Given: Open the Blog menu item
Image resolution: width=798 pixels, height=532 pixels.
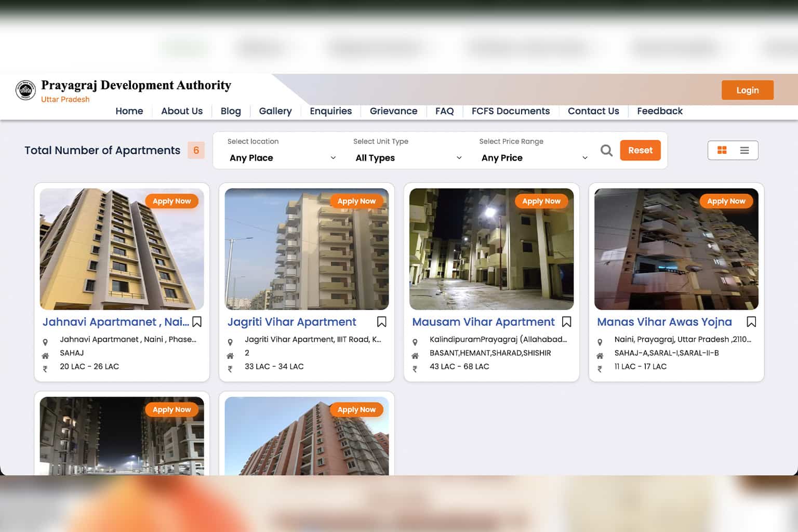Looking at the screenshot, I should click(231, 111).
